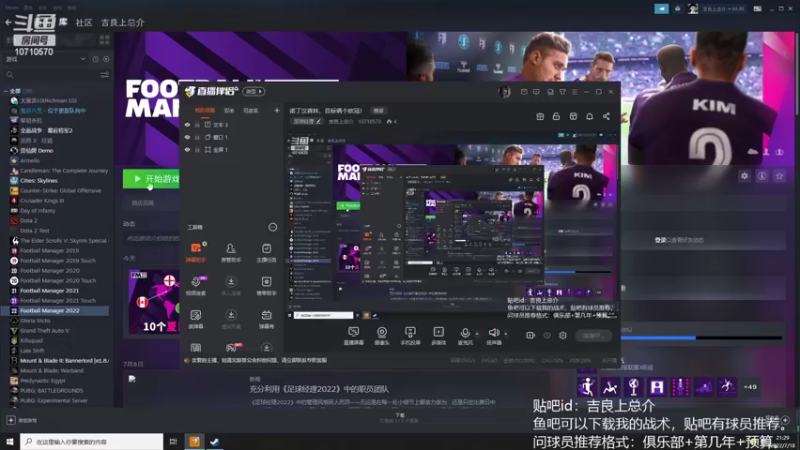Add a new scene with plus icon
800x450 pixels.
(277, 110)
